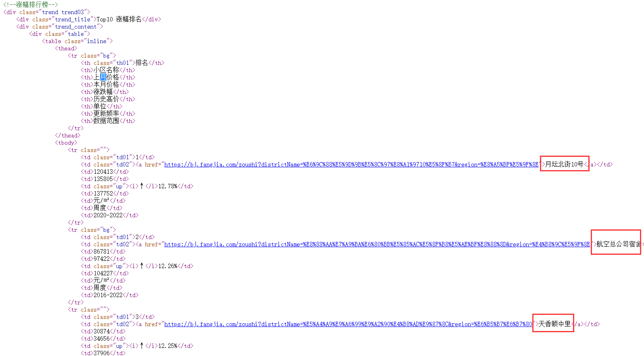Click the header text 上月价格
This screenshot has height=356, width=644.
106,77
